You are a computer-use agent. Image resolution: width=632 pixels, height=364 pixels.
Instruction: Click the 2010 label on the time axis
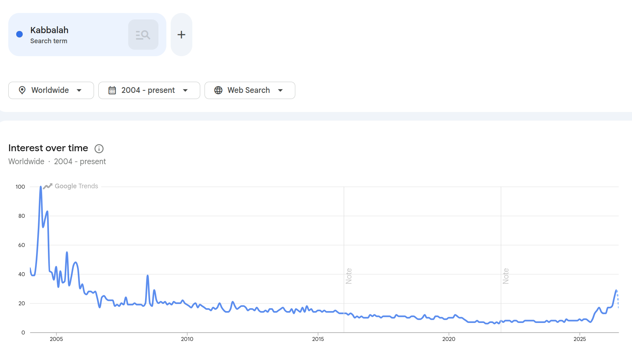tap(187, 339)
